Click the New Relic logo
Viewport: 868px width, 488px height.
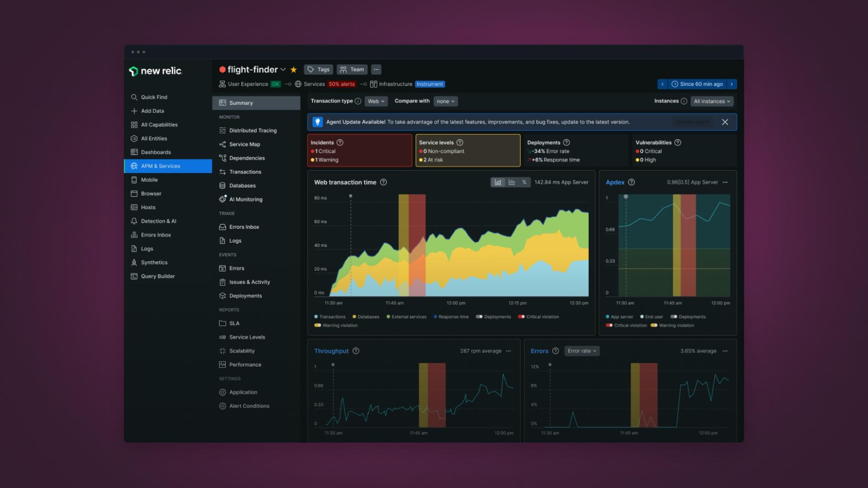pos(155,71)
